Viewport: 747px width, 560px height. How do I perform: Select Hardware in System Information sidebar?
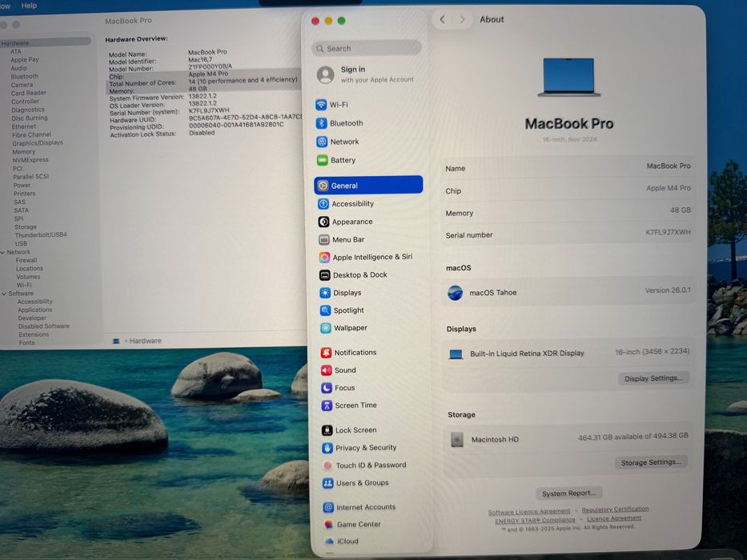tap(46, 42)
